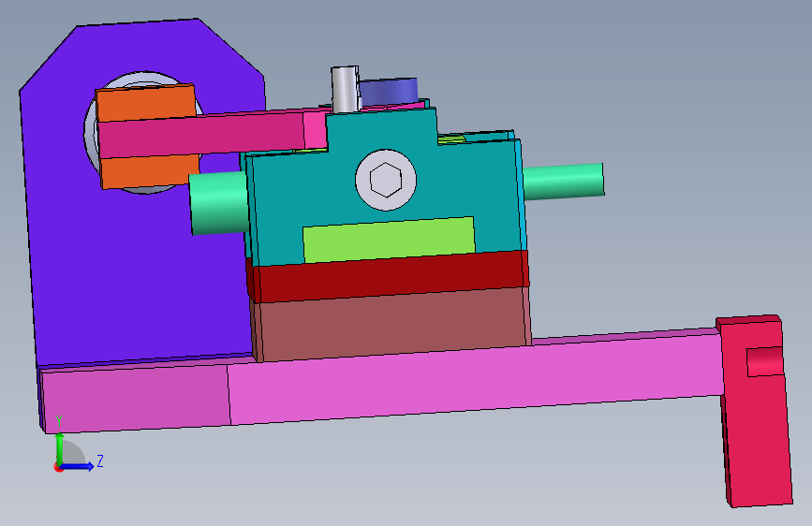This screenshot has width=812, height=526.
Task: Click the right green shaft end
Action: click(x=564, y=182)
